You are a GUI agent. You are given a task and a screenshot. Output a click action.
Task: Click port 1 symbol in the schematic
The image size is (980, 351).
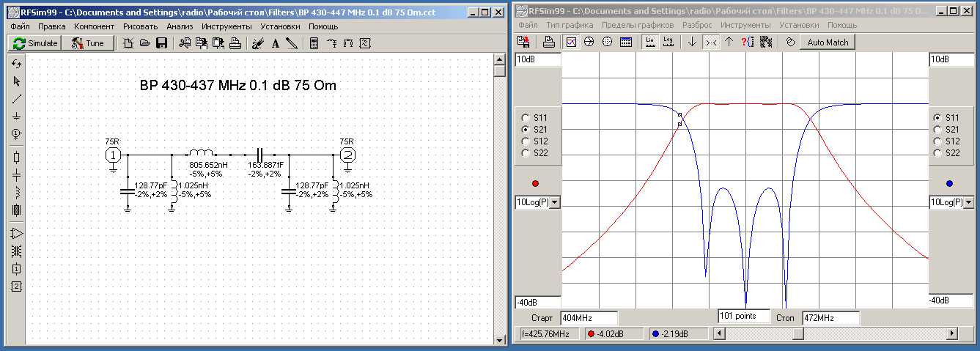pos(113,155)
